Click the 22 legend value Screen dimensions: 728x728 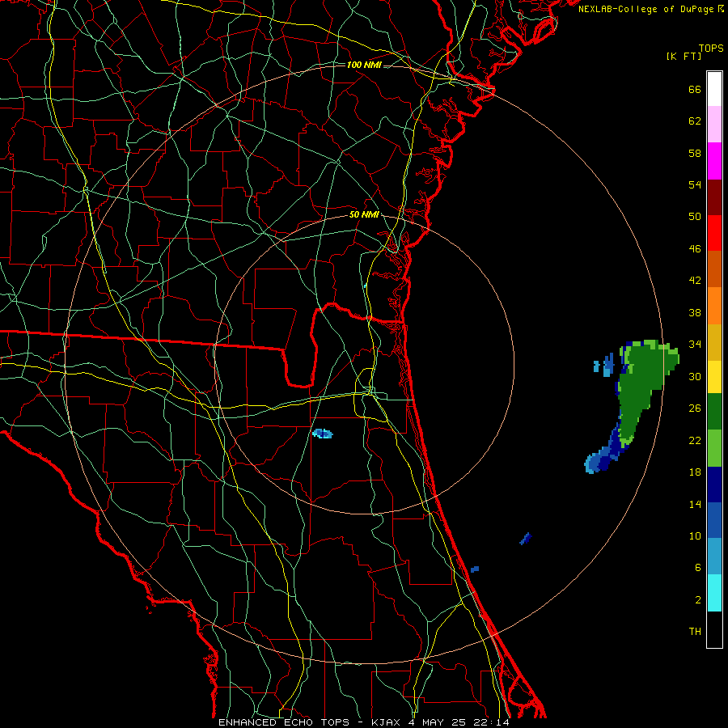click(x=695, y=440)
